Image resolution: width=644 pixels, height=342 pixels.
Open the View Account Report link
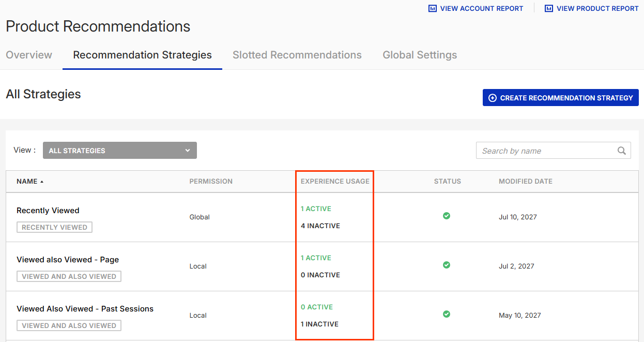click(481, 8)
